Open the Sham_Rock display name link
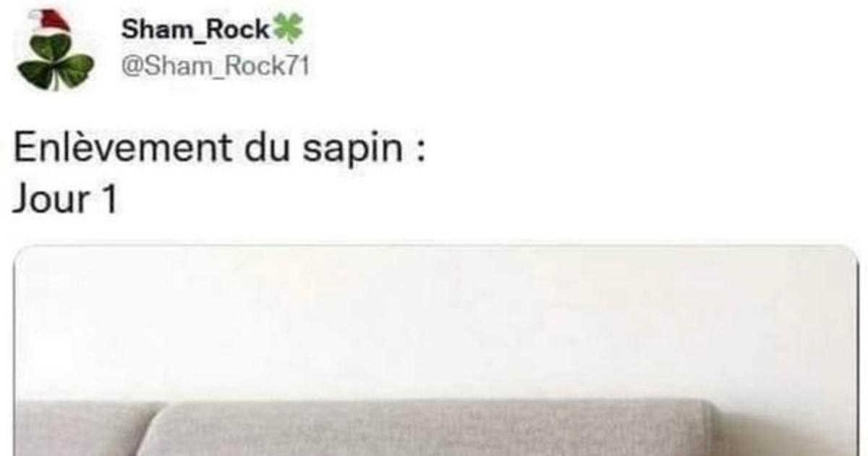Image resolution: width=868 pixels, height=456 pixels. [195, 30]
